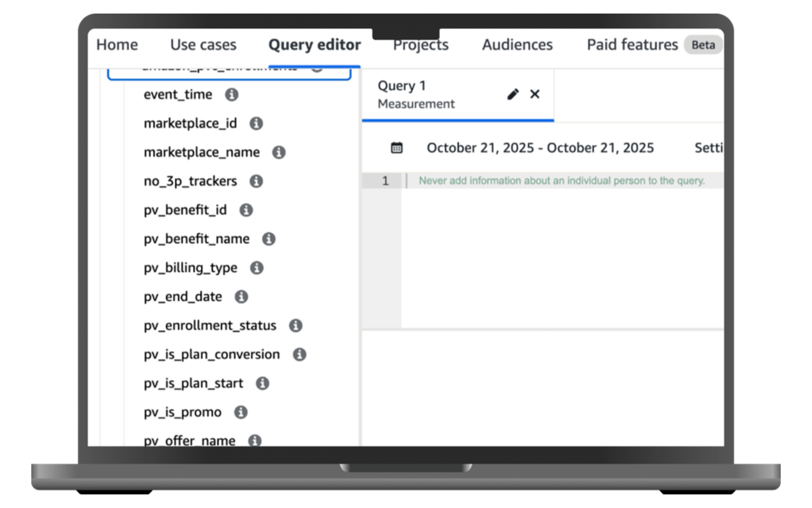Close the Query 1 tab
The image size is (812, 508).
pyautogui.click(x=535, y=94)
